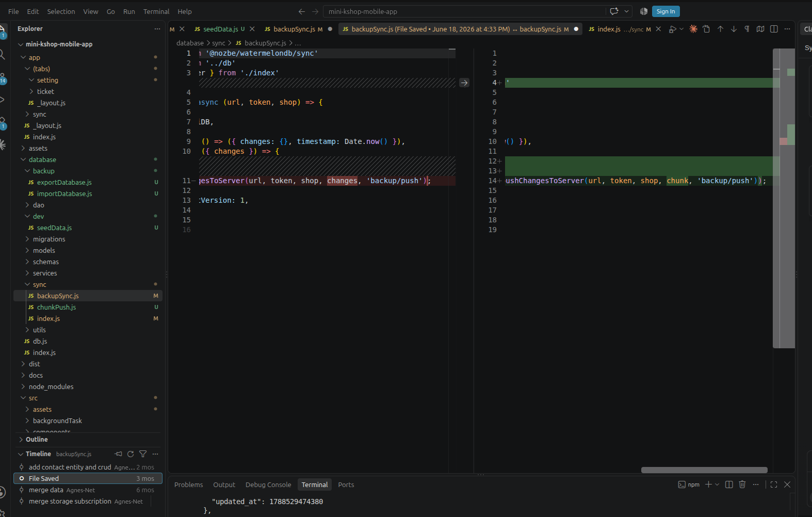Open the file icon in diff toolbar
The image size is (812, 517).
706,29
